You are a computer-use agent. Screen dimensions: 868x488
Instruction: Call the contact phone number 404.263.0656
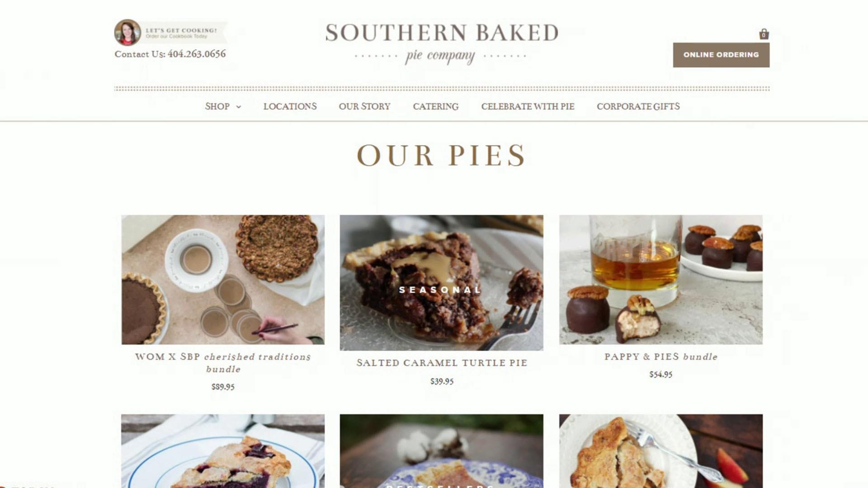click(197, 54)
